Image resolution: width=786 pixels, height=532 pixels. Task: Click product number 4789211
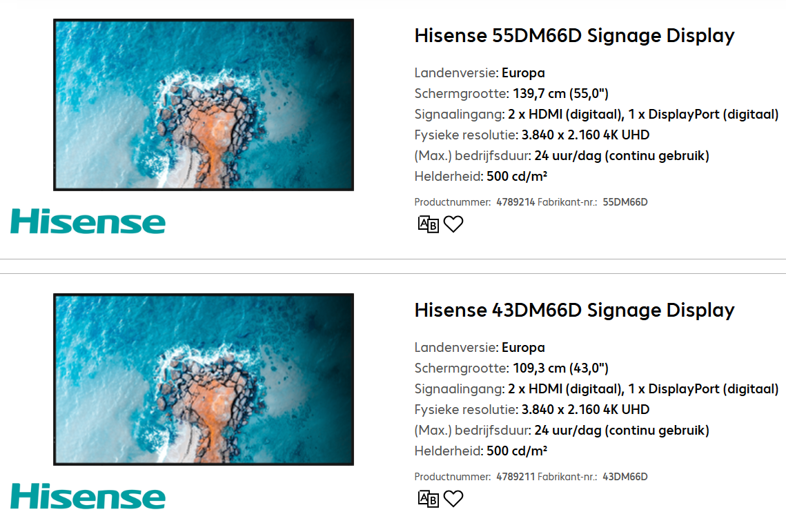click(x=515, y=477)
